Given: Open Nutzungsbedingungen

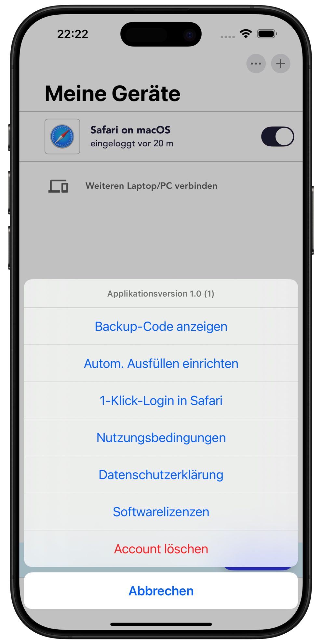Looking at the screenshot, I should [x=161, y=437].
